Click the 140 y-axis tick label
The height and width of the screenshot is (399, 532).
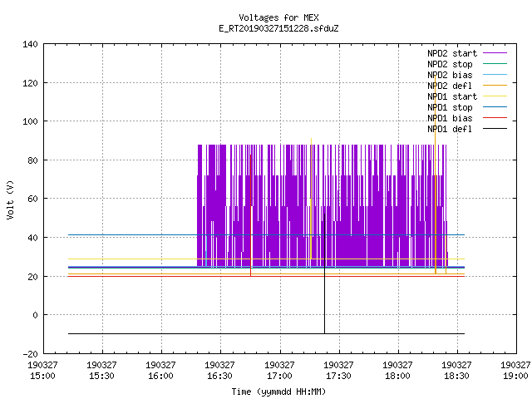pyautogui.click(x=30, y=44)
